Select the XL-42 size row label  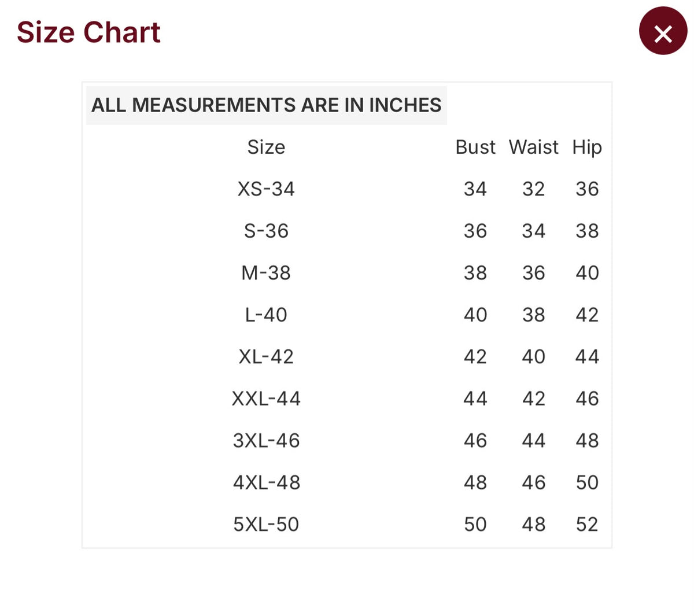click(266, 357)
